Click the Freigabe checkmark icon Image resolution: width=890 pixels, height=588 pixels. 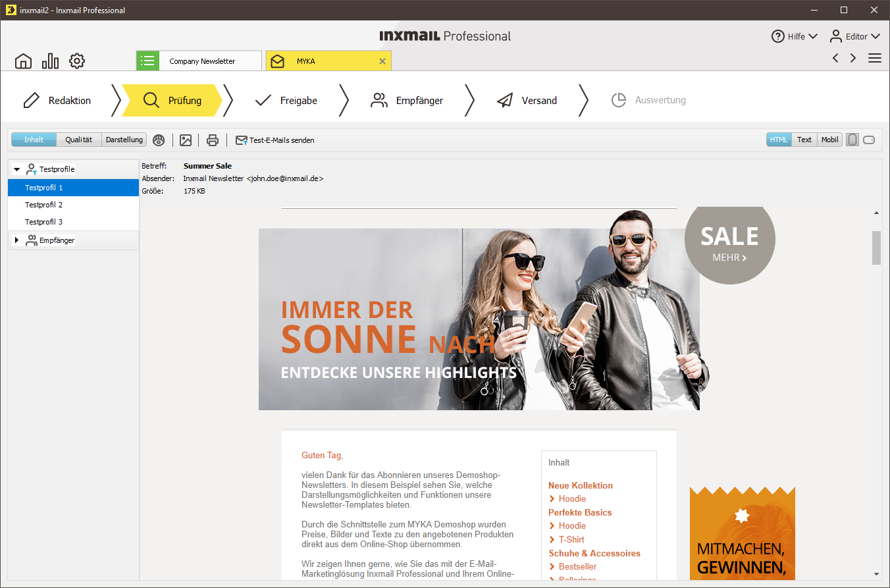[x=263, y=100]
